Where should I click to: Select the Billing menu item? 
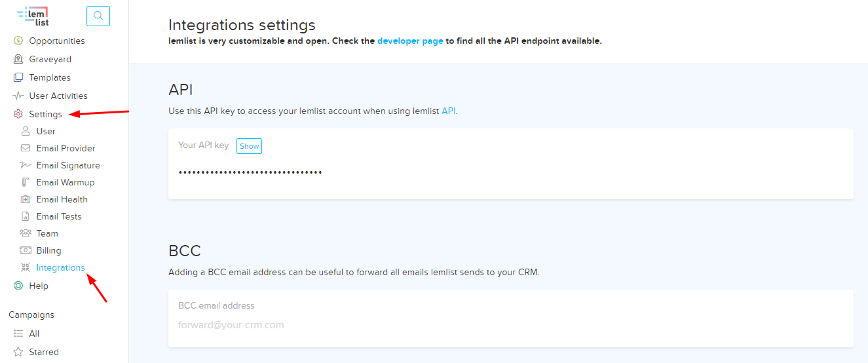point(48,250)
